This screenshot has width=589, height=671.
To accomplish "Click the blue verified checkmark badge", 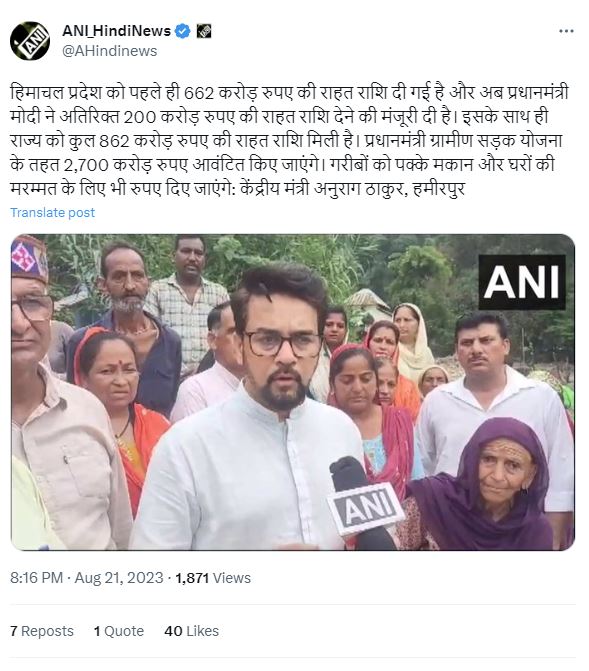I will click(x=183, y=31).
